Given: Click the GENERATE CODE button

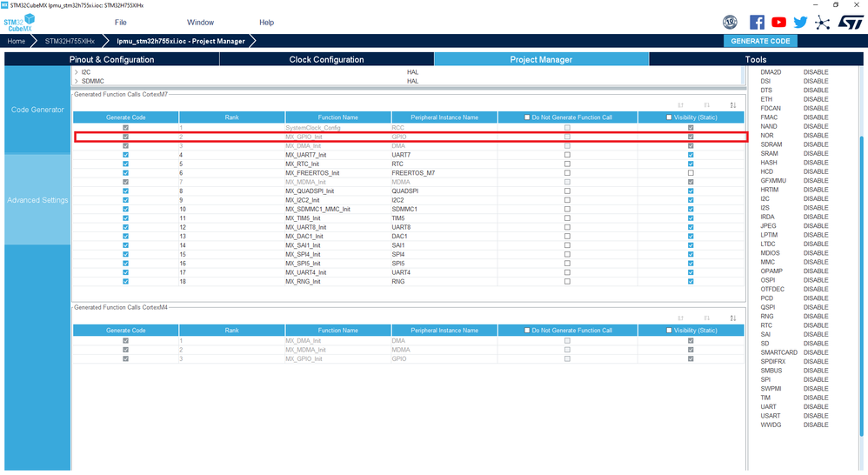Looking at the screenshot, I should [x=760, y=41].
